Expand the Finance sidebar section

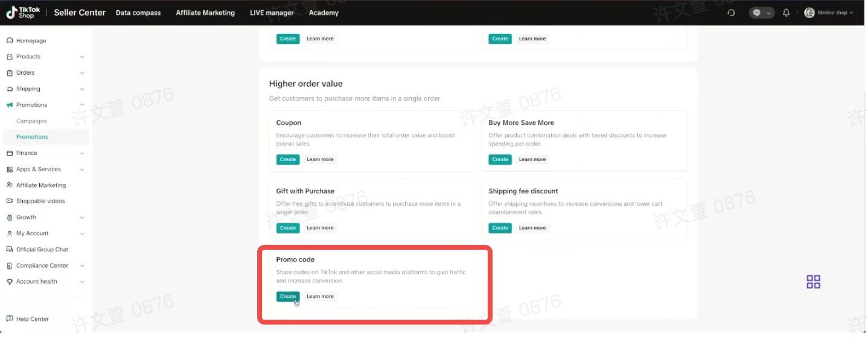click(82, 154)
